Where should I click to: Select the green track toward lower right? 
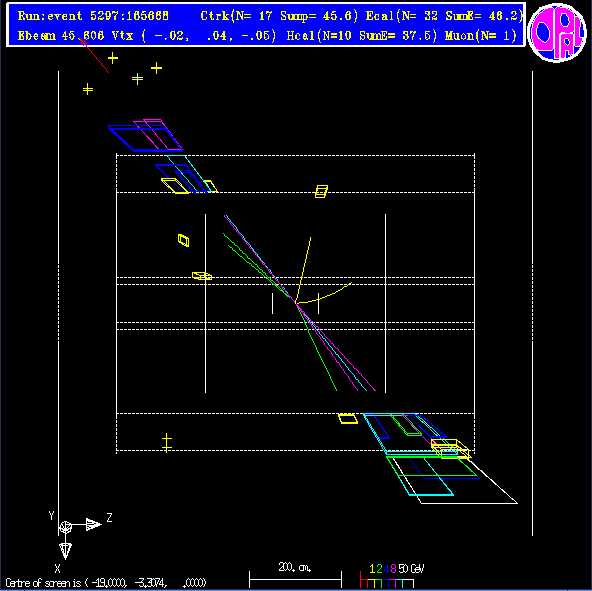tap(316, 347)
